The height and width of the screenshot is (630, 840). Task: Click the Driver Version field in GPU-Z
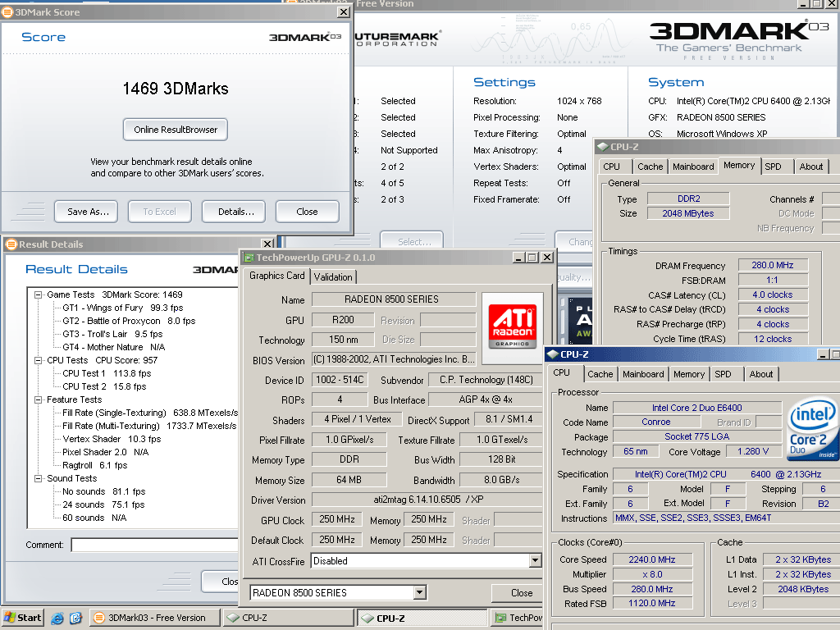tap(427, 500)
